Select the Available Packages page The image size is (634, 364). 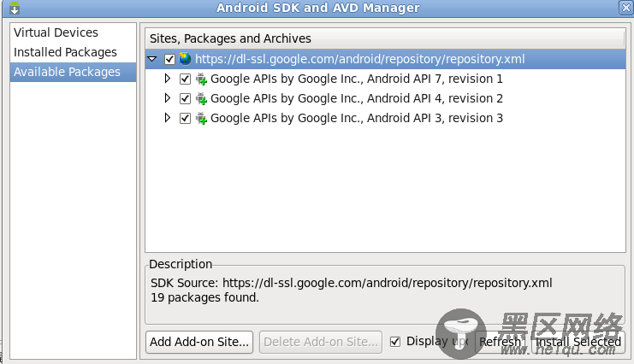click(74, 72)
